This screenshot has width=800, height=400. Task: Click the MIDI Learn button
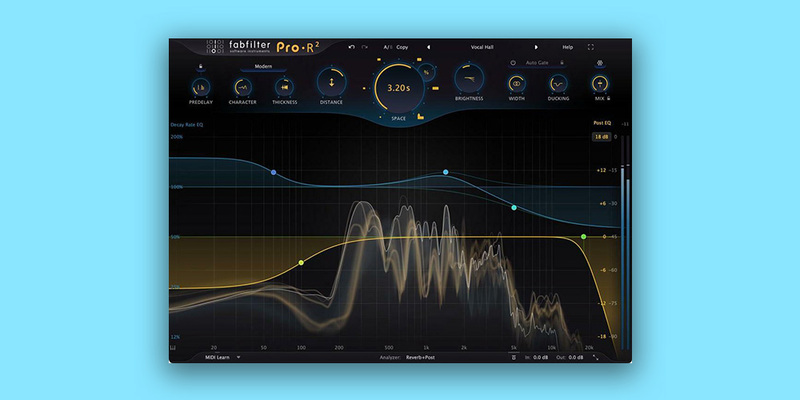click(x=218, y=358)
